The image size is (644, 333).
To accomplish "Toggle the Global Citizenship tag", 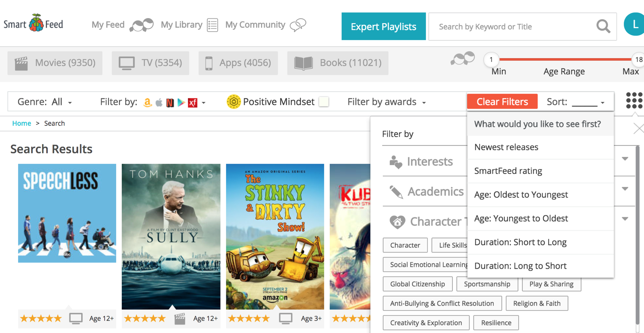I will pyautogui.click(x=418, y=284).
